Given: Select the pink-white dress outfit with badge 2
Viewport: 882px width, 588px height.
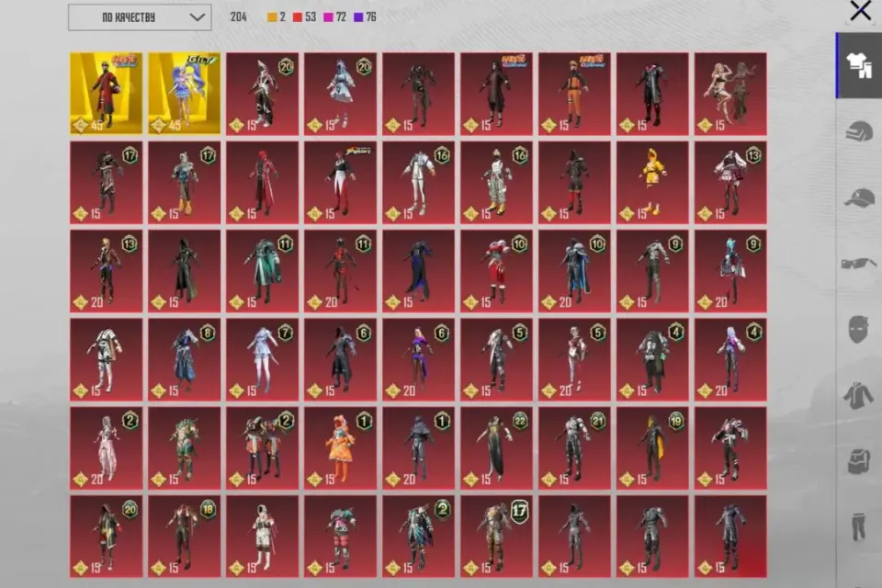Looking at the screenshot, I should tap(107, 448).
